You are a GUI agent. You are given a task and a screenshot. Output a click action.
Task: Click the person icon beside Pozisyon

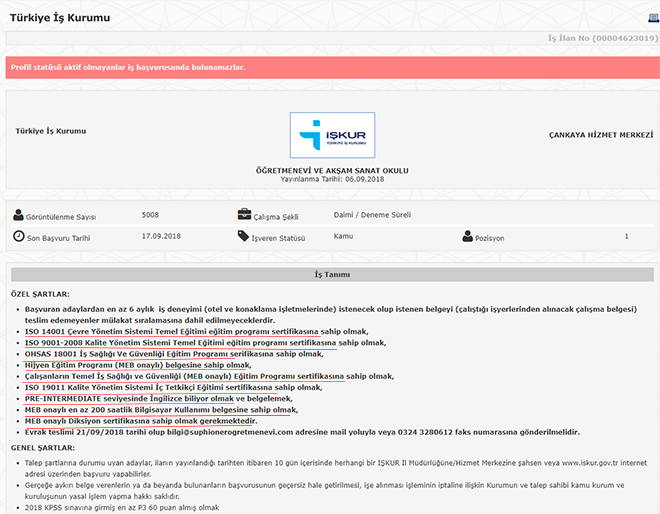(x=467, y=236)
